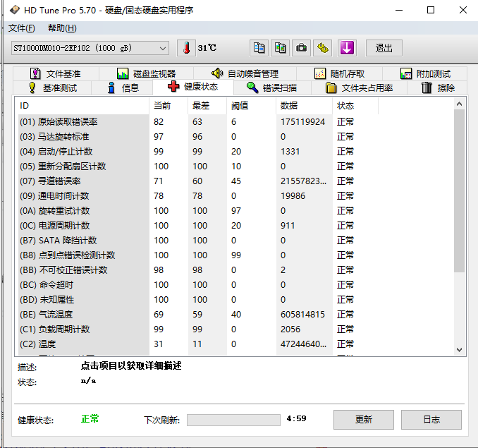Click the 31℃ temperature reading

[207, 48]
